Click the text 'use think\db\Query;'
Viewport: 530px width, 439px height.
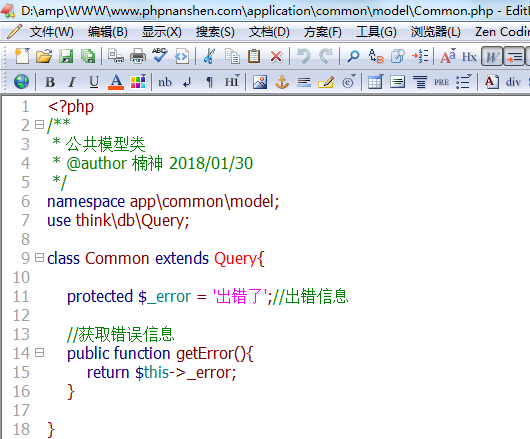118,221
